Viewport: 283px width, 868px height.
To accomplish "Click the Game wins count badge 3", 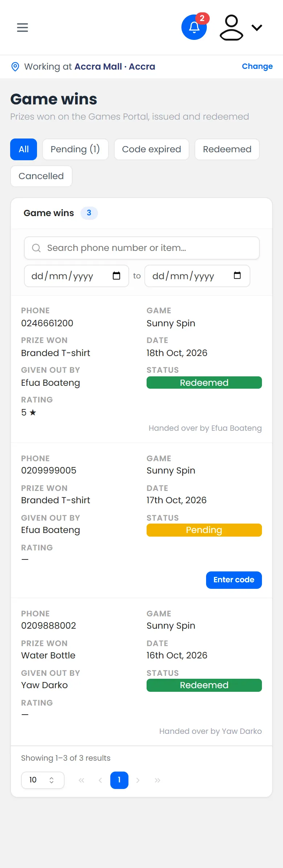I will point(89,213).
